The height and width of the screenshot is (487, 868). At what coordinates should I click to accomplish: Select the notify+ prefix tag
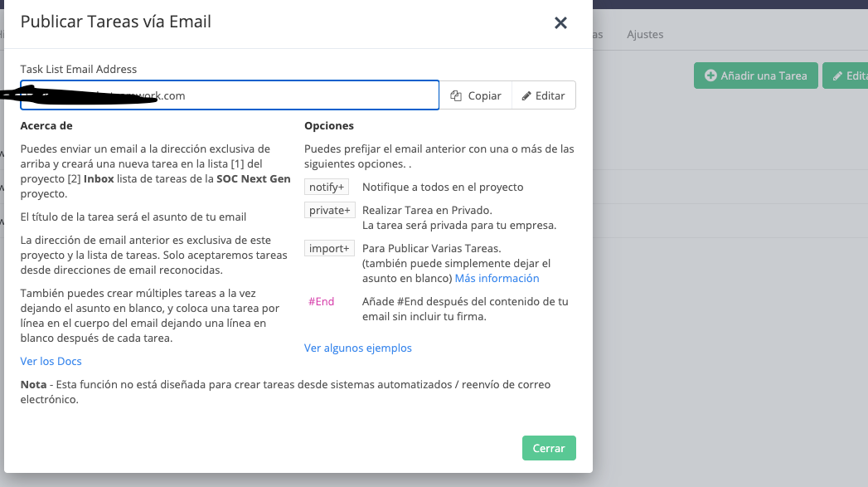(326, 187)
